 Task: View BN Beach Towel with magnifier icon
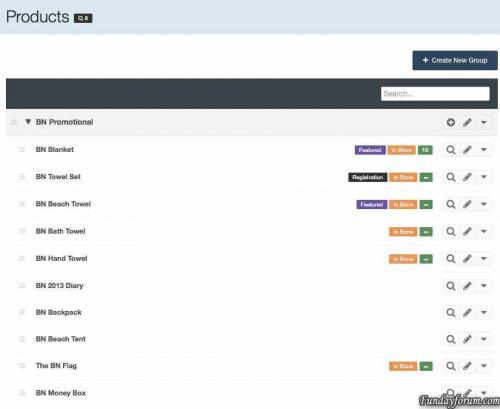pos(451,204)
